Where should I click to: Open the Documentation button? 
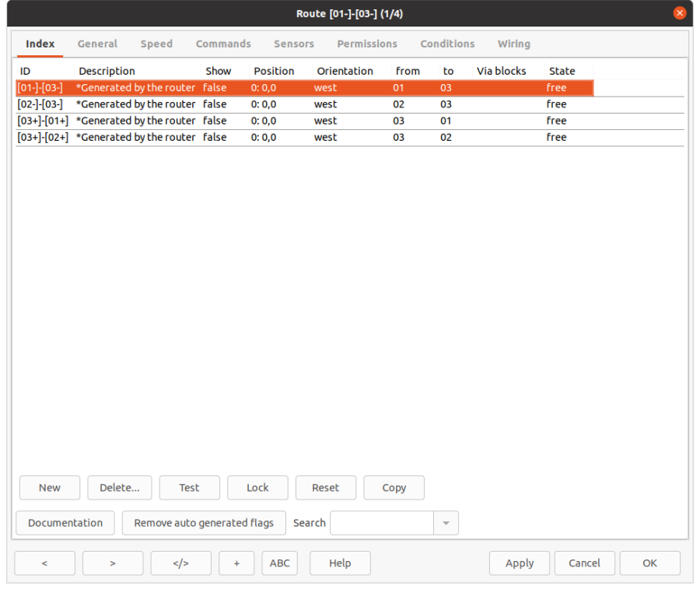65,523
